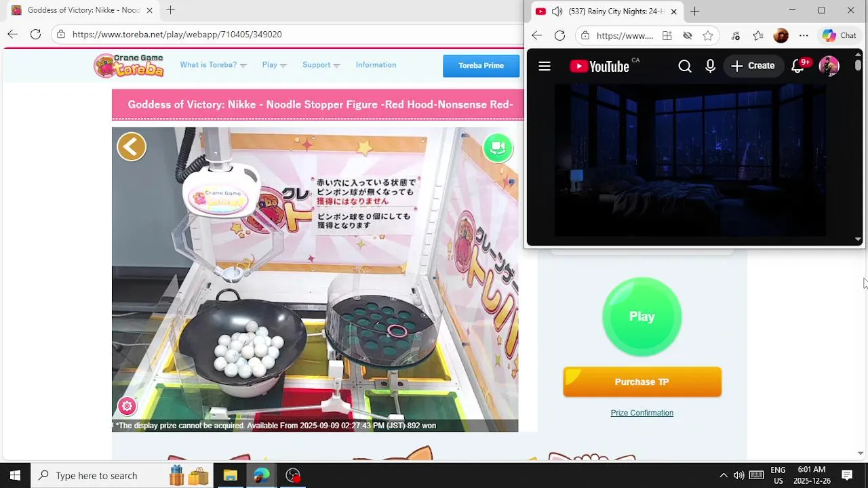Screen dimensions: 868x488
Task: Open new tab in YouTube window
Action: (x=694, y=11)
